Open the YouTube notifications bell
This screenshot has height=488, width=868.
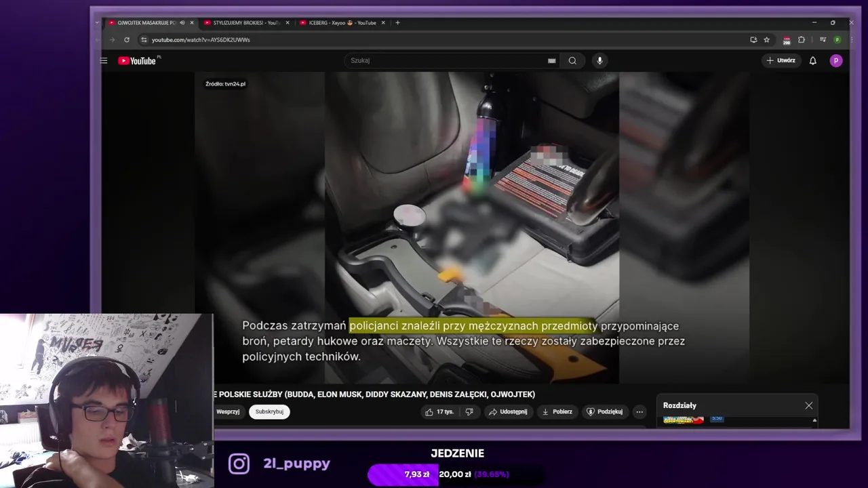[813, 60]
